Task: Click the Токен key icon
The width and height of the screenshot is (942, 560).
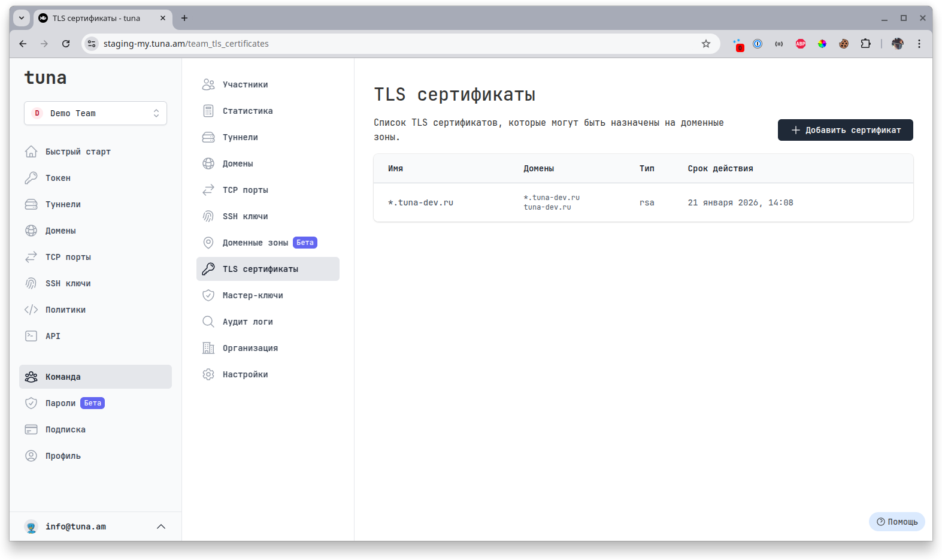Action: (x=31, y=178)
